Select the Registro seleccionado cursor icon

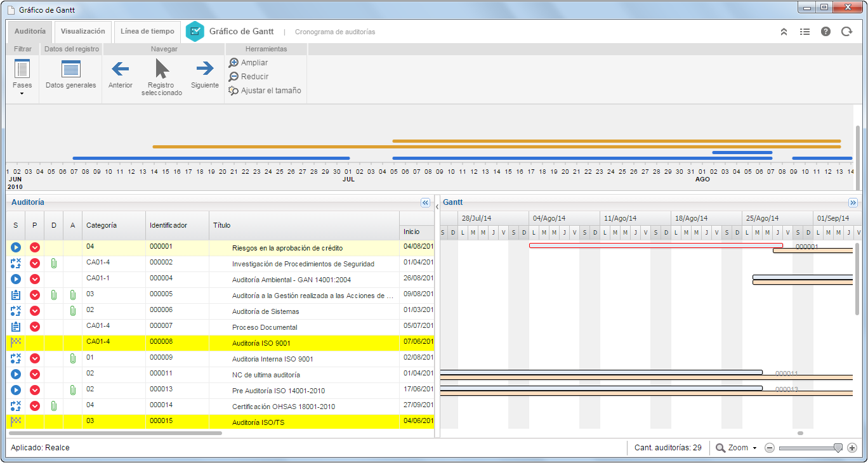[162, 68]
